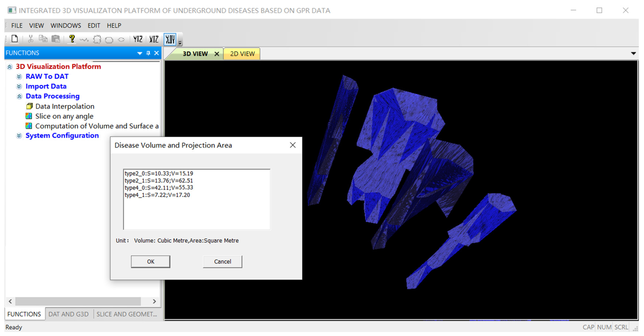Open the WINDOWS menu
The image size is (644, 336).
tap(65, 26)
